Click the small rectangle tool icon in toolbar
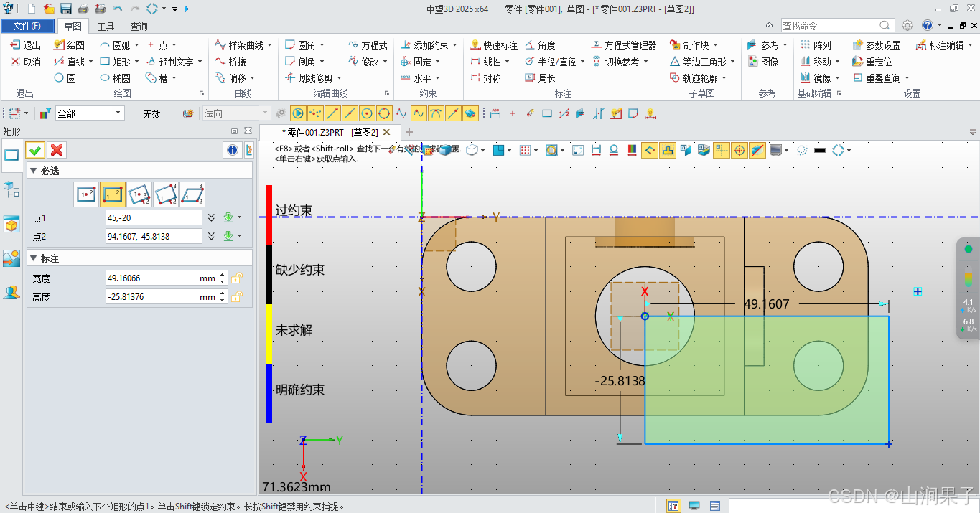980x513 pixels. click(x=547, y=113)
